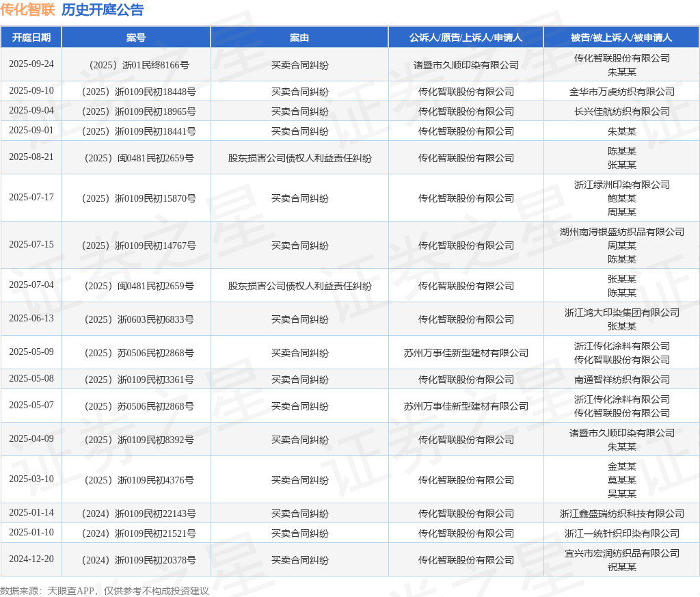Click 股东损害公司债权人利益责任纠纷 in 2025-07-04 row
This screenshot has width=700, height=597.
coord(299,286)
